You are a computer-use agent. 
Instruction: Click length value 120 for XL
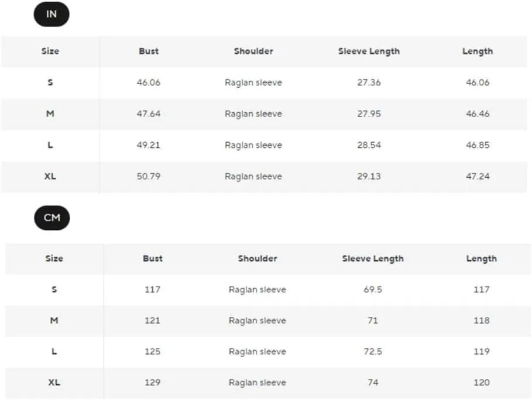coord(482,382)
